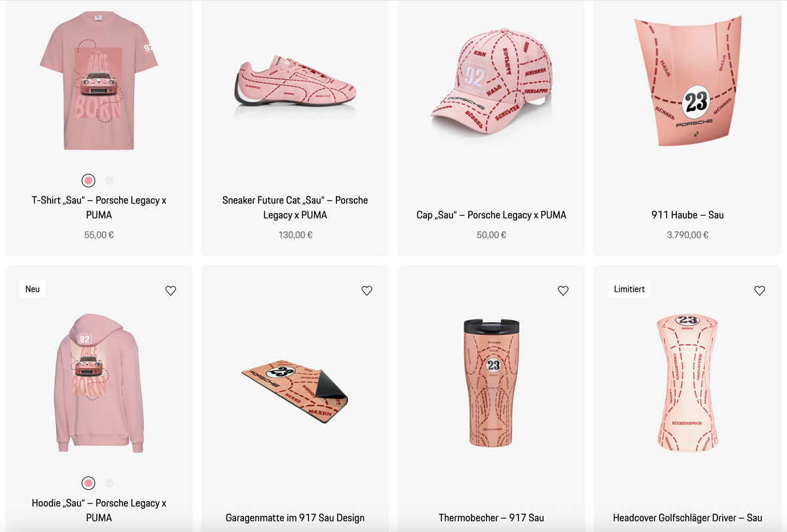787x532 pixels.
Task: Click the Neu badge on Hoodie card
Action: point(33,289)
